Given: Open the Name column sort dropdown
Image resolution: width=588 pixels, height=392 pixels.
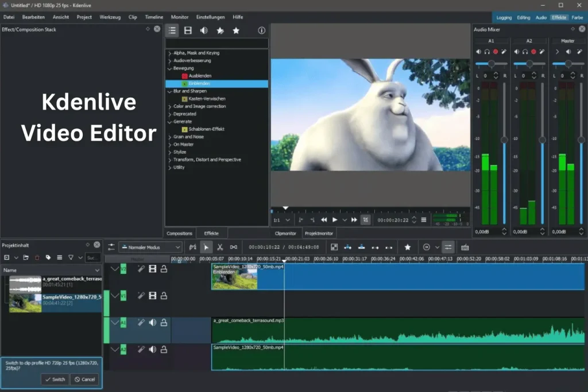Looking at the screenshot, I should [x=97, y=270].
